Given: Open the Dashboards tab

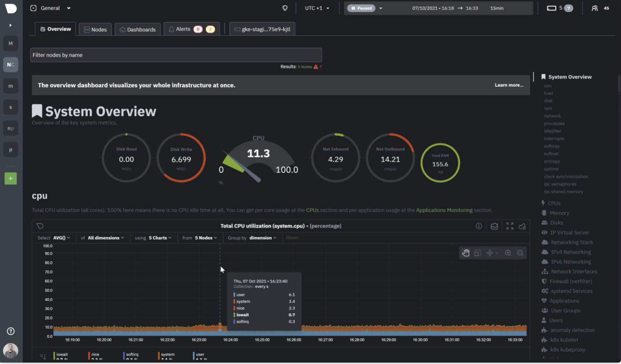Looking at the screenshot, I should (x=138, y=29).
